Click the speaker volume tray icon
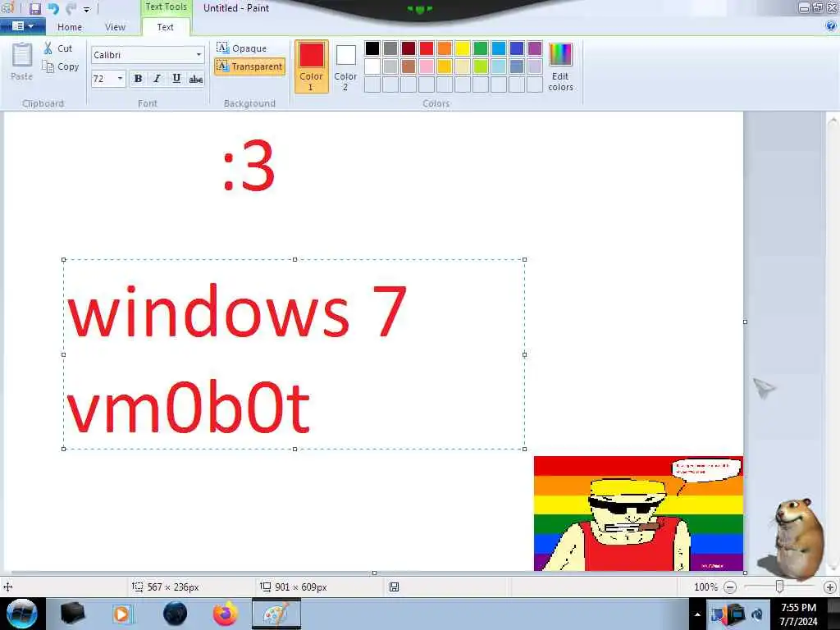Screen dimensions: 840x630 coord(757,614)
